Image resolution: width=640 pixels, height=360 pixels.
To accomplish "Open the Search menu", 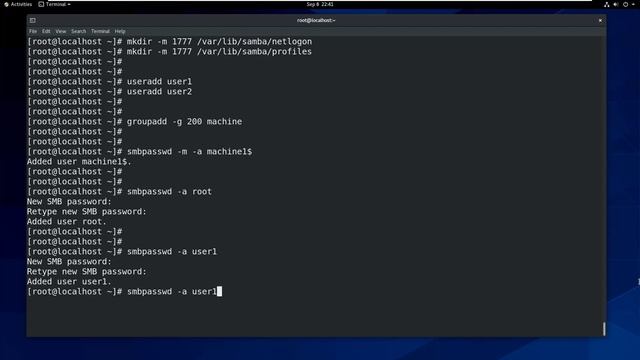I will 78,31.
